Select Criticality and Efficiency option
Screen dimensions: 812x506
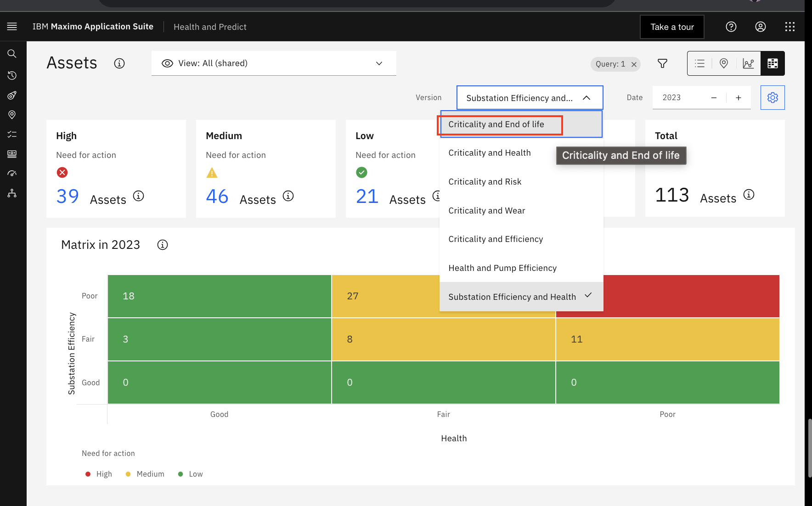tap(521, 239)
